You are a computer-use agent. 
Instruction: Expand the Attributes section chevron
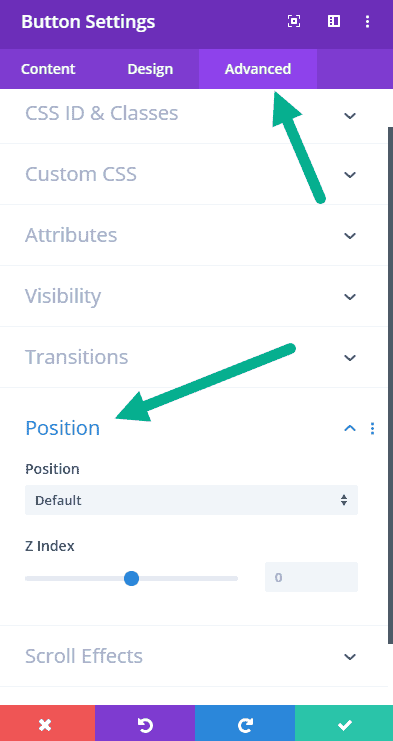coord(350,235)
